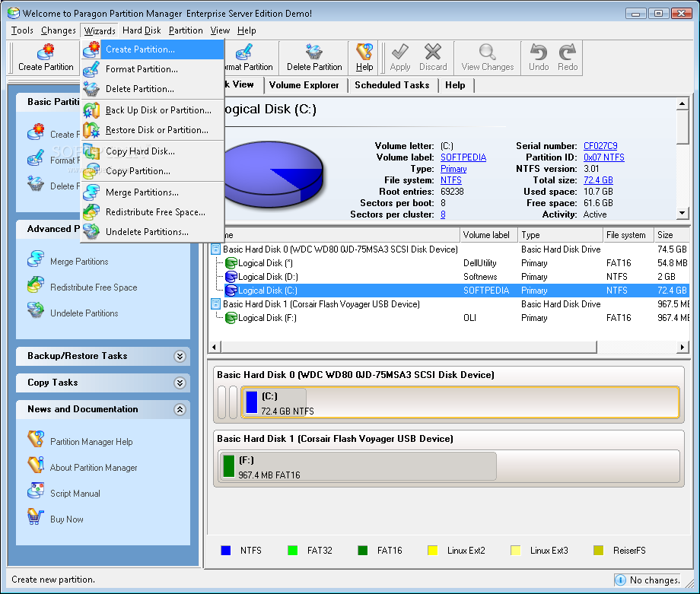This screenshot has width=700, height=594.
Task: Click partition list scroll right arrow
Action: tap(682, 347)
